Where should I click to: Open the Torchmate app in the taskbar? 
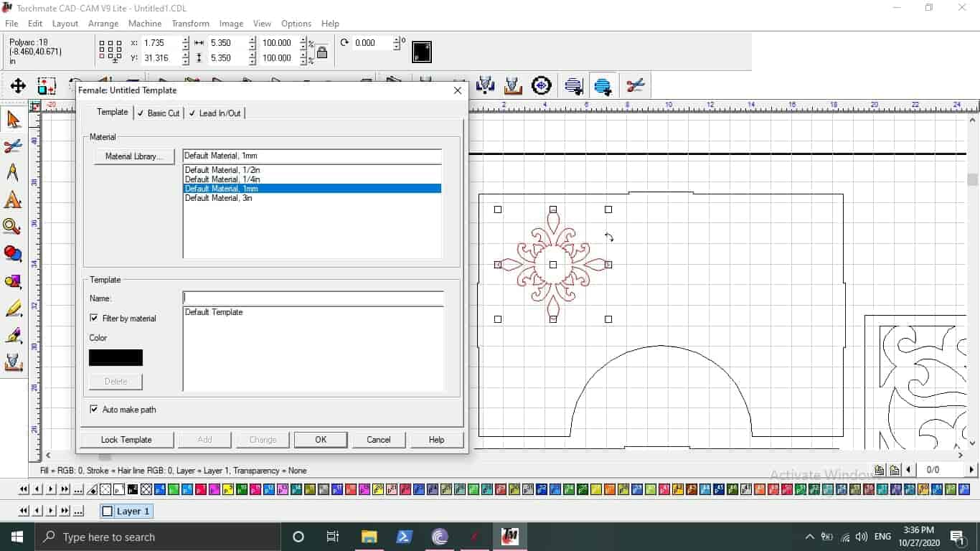click(510, 536)
